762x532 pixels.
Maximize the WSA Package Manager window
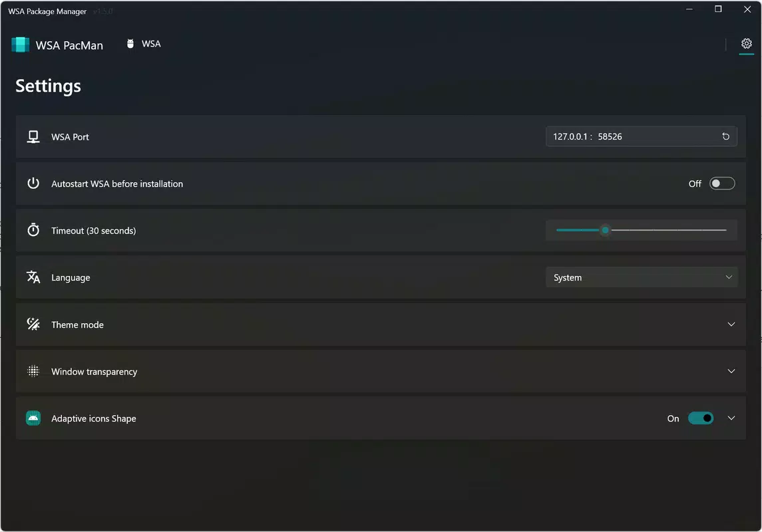tap(718, 9)
